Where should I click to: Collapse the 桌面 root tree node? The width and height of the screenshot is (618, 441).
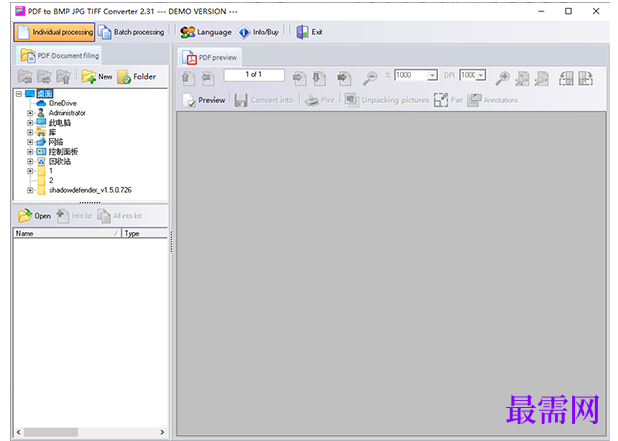click(19, 93)
